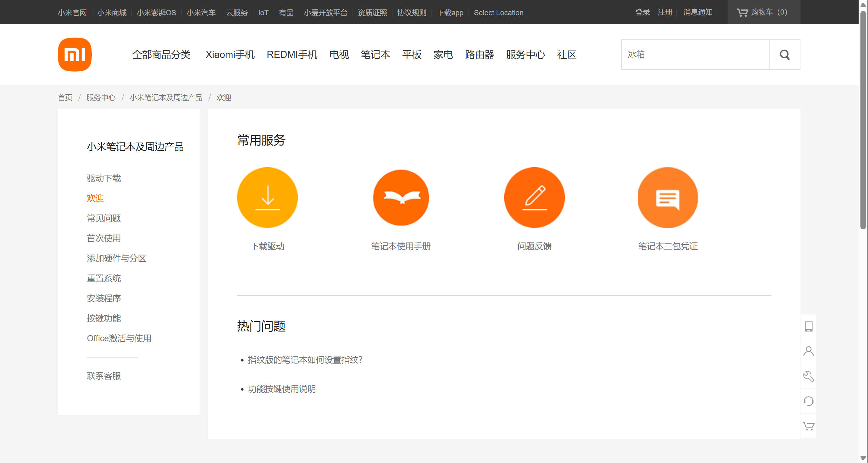Open 服务中心 in main navigation
This screenshot has width=868, height=463.
pyautogui.click(x=525, y=55)
